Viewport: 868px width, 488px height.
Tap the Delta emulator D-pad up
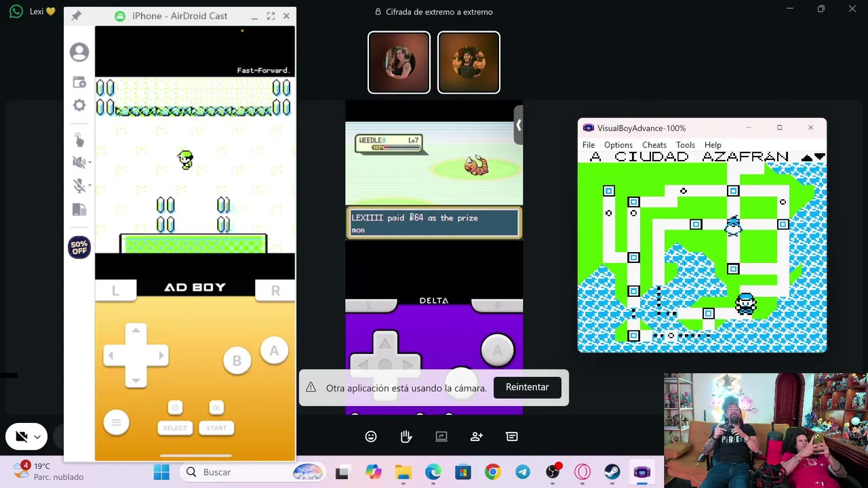(384, 343)
